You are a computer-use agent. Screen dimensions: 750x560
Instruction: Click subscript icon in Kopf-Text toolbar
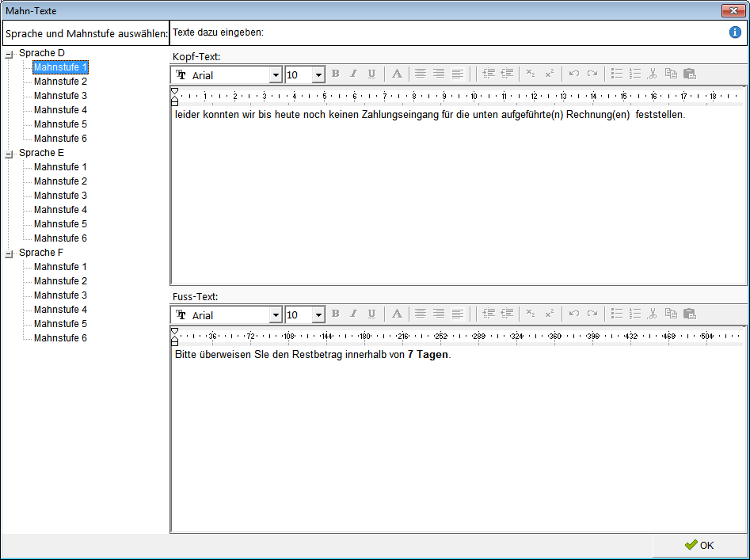click(x=531, y=74)
